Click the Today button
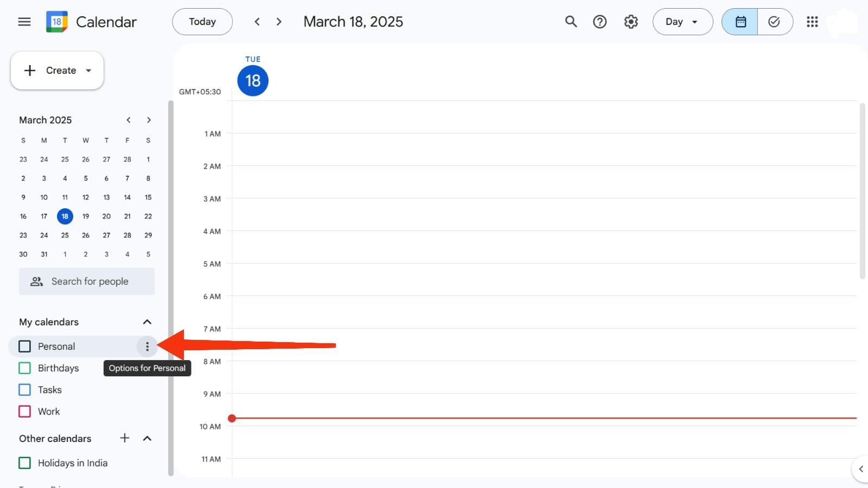This screenshot has height=488, width=868. (x=202, y=22)
